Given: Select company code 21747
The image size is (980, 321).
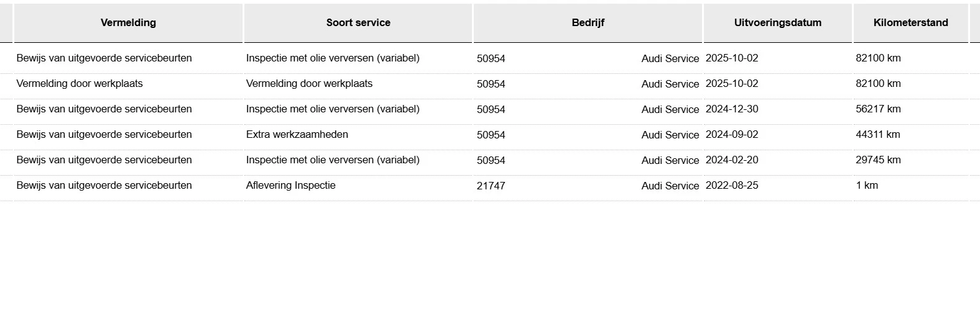Looking at the screenshot, I should [491, 186].
